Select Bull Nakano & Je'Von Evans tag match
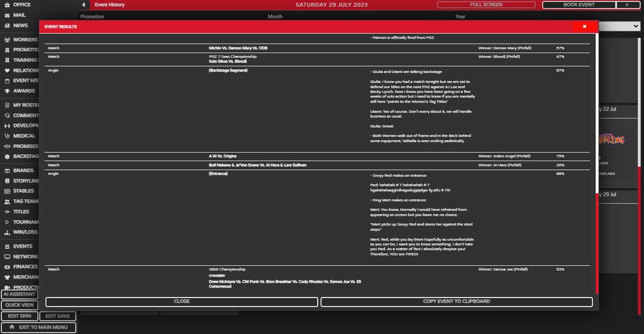This screenshot has height=334, width=644. click(x=258, y=165)
